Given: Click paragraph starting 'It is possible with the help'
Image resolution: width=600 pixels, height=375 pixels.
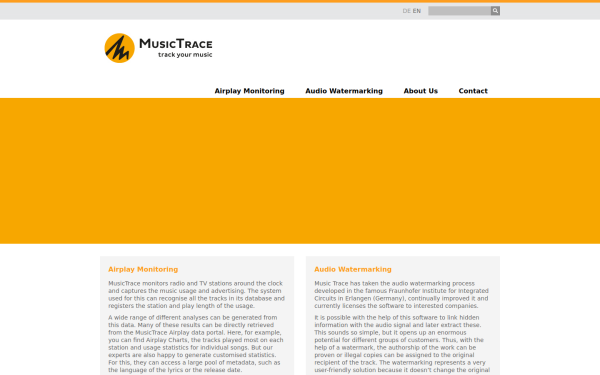Looking at the screenshot, I should point(402,344).
